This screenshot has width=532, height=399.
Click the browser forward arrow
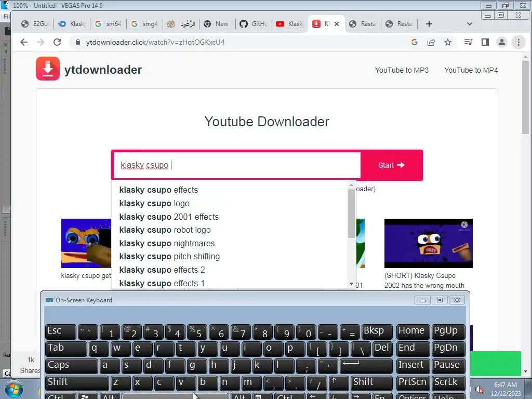pyautogui.click(x=41, y=42)
